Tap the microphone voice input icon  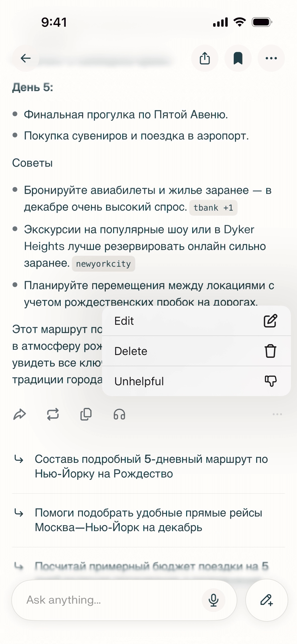coord(213,600)
